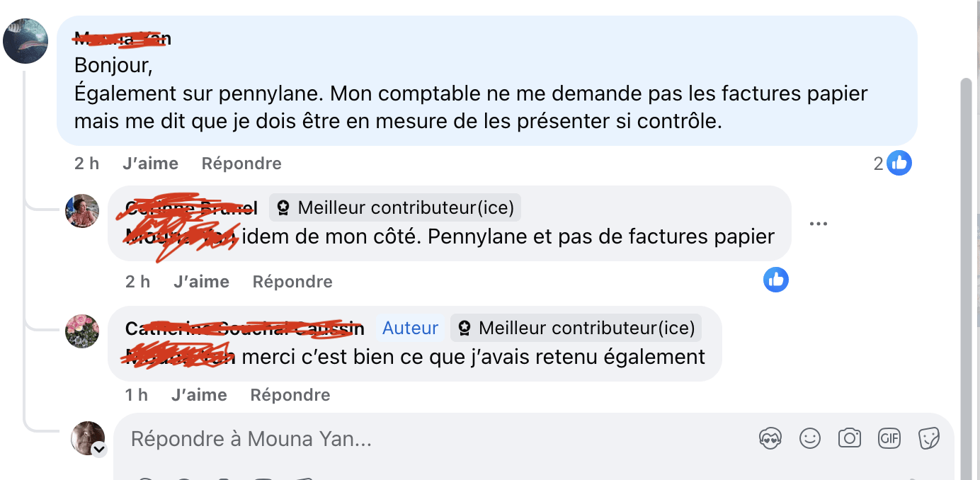Image resolution: width=980 pixels, height=480 pixels.
Task: Open the emoji picker in reply box
Action: click(x=809, y=439)
